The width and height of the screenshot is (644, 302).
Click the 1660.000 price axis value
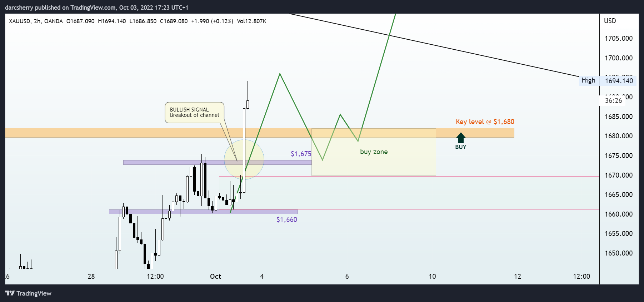pyautogui.click(x=618, y=214)
